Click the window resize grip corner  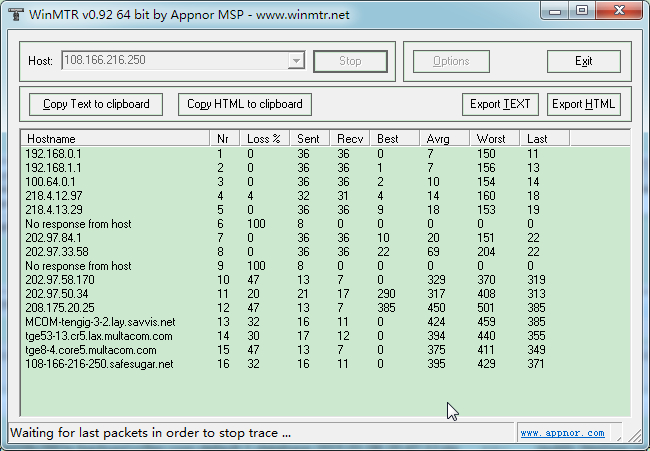pos(635,435)
